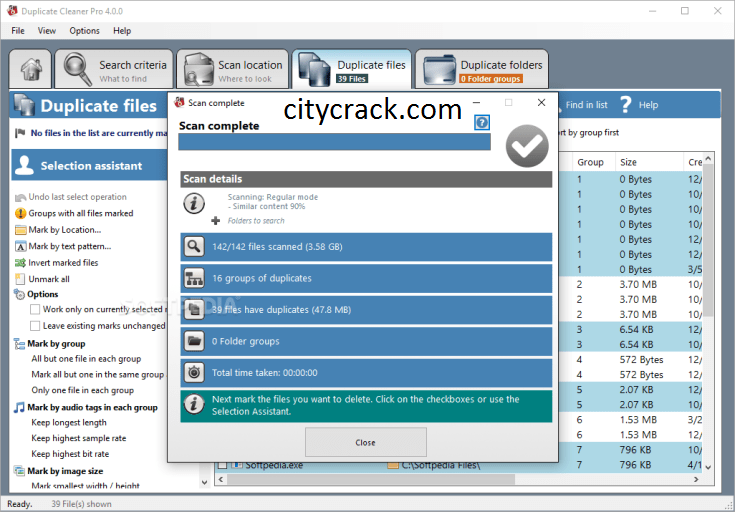Choose Keep highest bit rate option
This screenshot has height=512, width=735.
(x=70, y=454)
